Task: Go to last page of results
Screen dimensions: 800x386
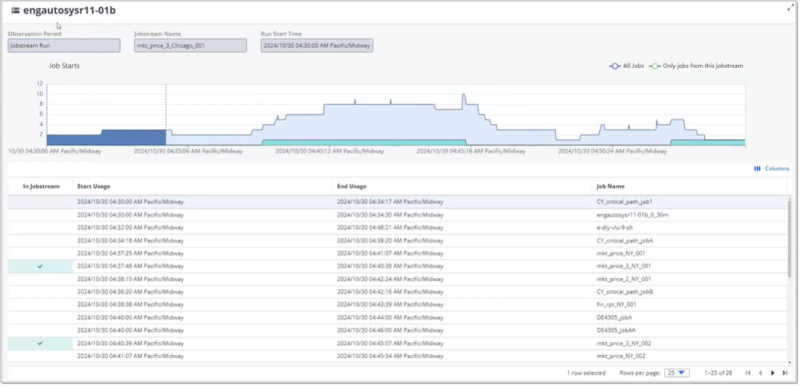Action: 785,373
